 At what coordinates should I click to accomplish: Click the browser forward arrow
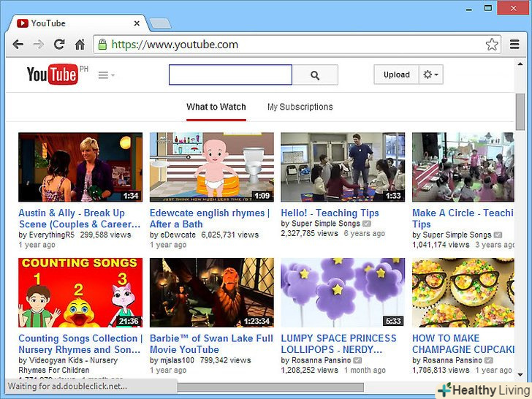click(x=39, y=45)
